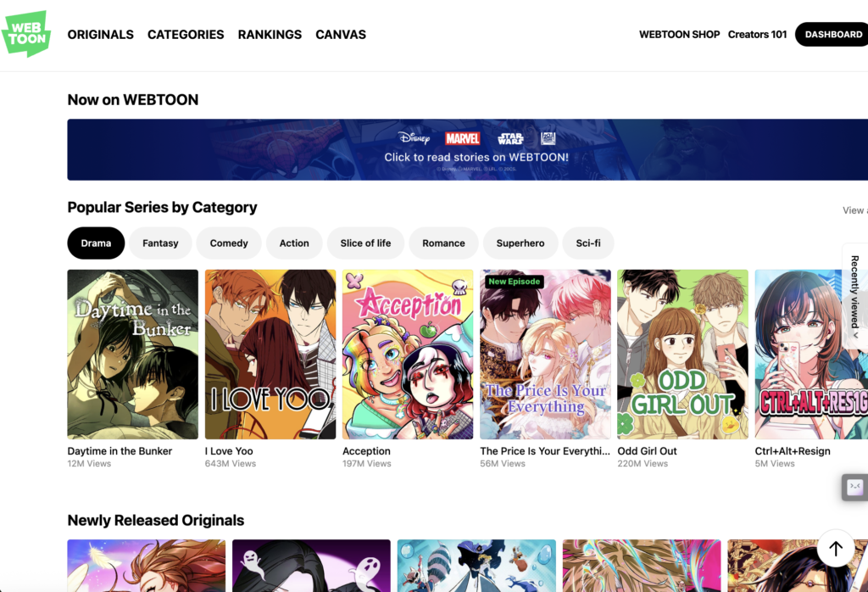This screenshot has width=868, height=592.
Task: Open The Price Is Your Everything cover
Action: [545, 355]
